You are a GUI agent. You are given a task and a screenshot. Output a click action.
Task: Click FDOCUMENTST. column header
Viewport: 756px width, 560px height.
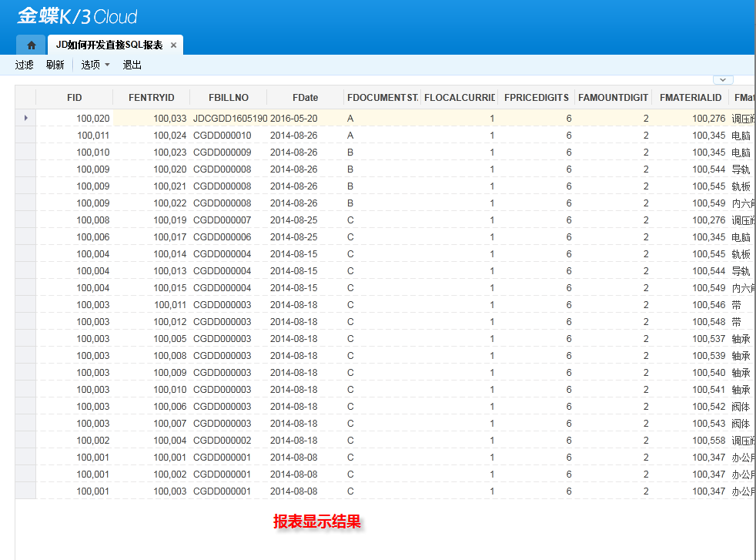383,97
